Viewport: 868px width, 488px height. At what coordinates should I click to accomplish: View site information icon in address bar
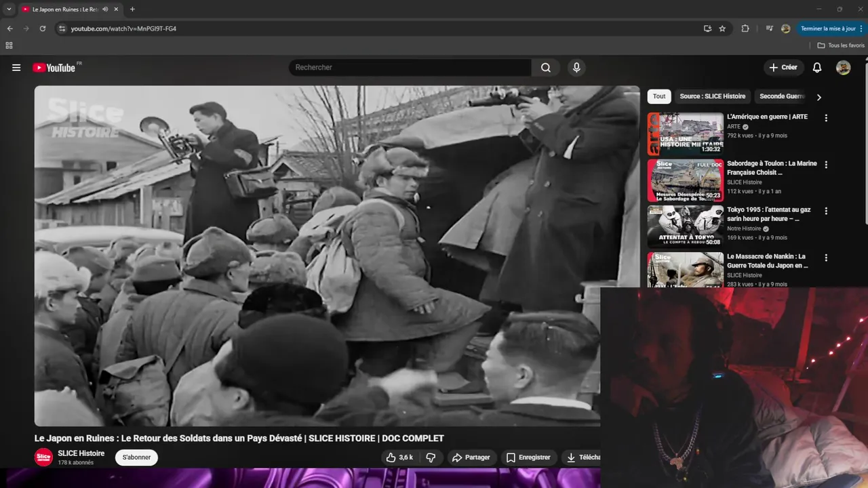click(62, 28)
